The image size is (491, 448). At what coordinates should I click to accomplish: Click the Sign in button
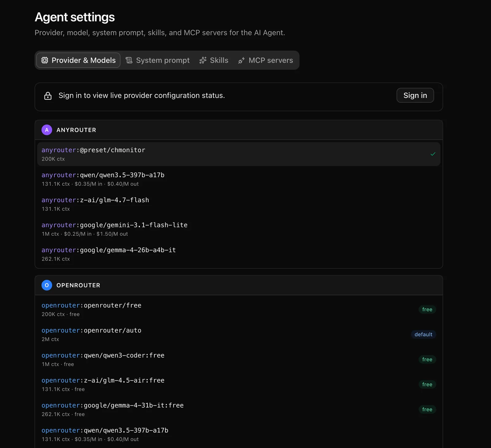[x=415, y=95]
